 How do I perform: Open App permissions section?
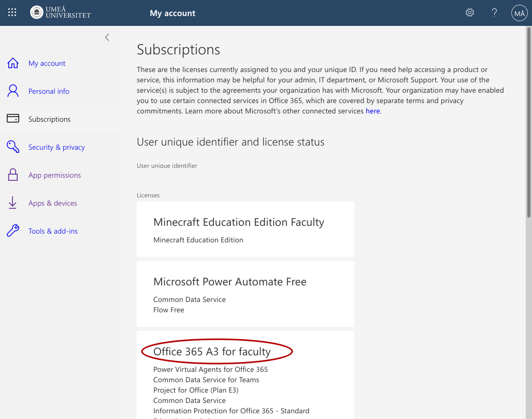[x=54, y=175]
